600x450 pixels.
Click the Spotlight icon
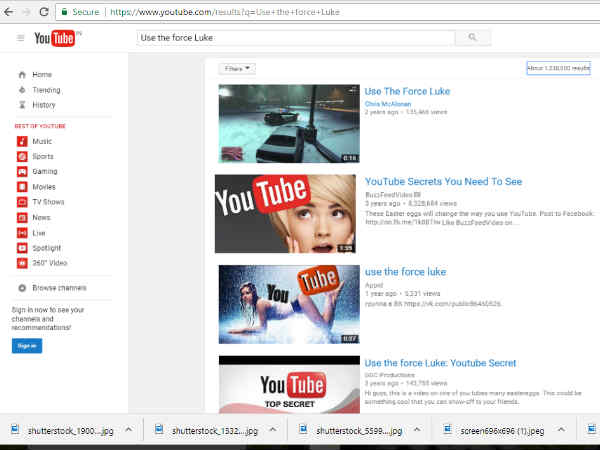click(22, 248)
